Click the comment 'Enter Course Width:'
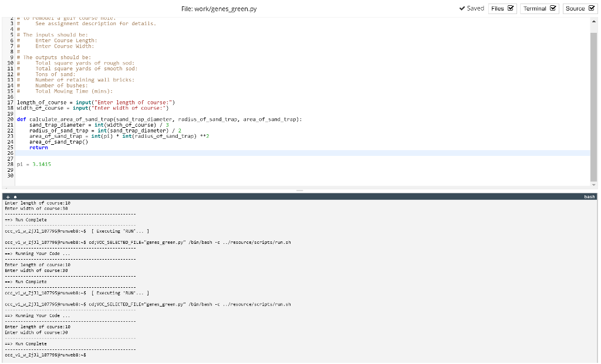Screen dimensions: 601x364 pyautogui.click(x=65, y=46)
